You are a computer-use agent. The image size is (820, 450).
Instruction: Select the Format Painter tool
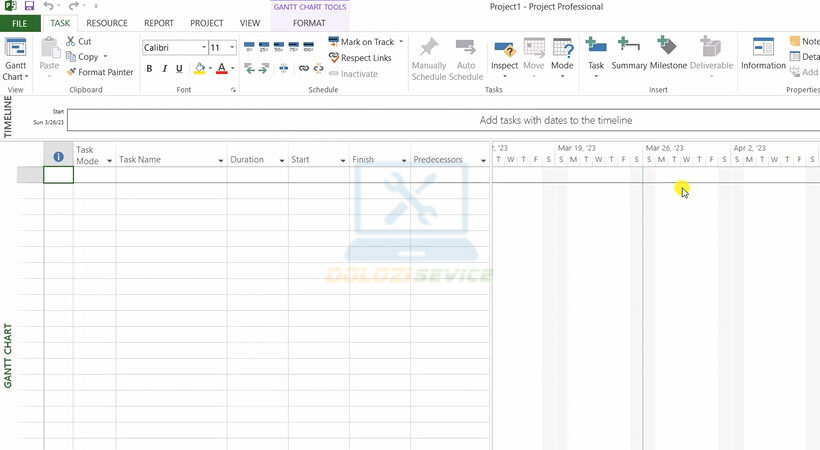pos(99,72)
